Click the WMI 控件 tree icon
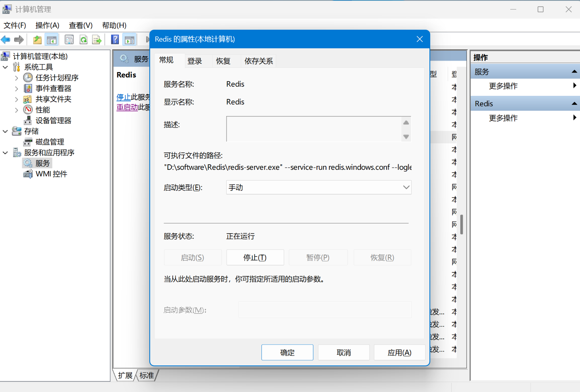The width and height of the screenshot is (580, 392). click(28, 174)
